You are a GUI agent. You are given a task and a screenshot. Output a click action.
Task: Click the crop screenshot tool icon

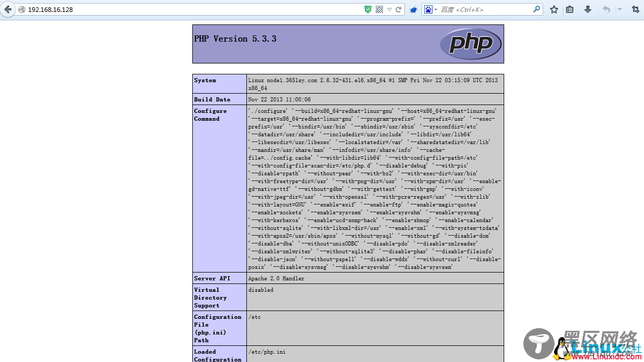point(635,9)
